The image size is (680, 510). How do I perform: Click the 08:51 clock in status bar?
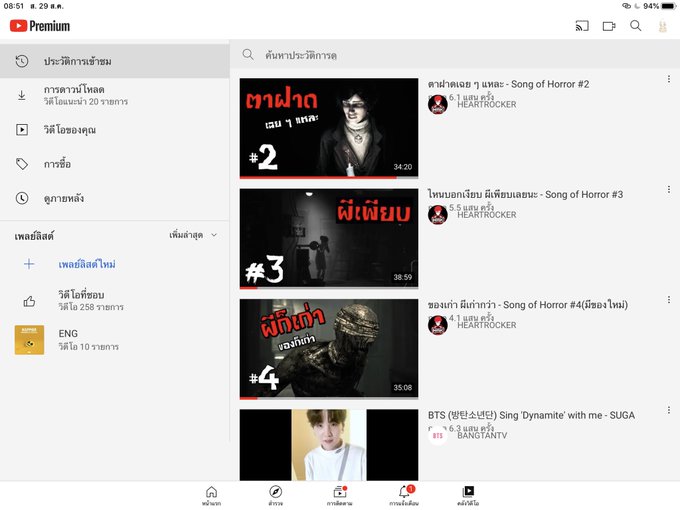point(13,6)
